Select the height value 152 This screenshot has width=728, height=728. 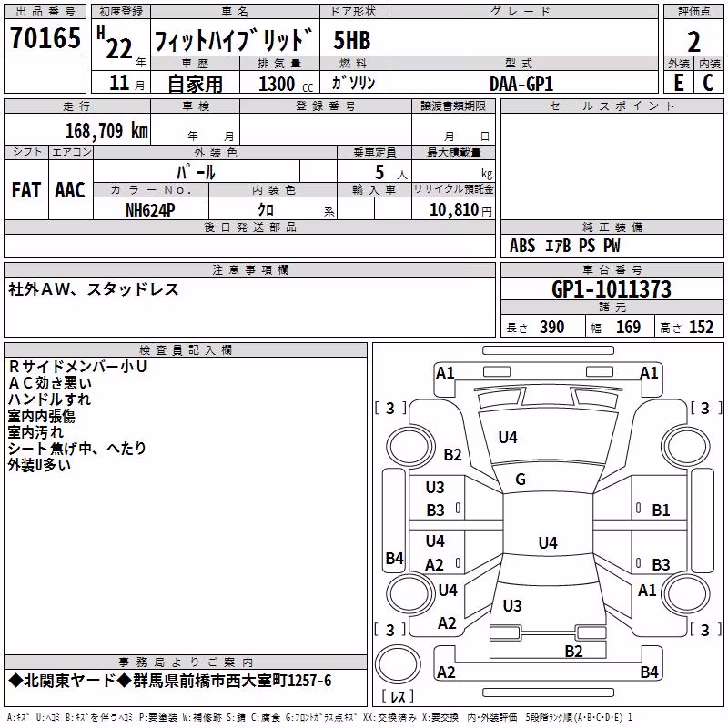pos(701,328)
